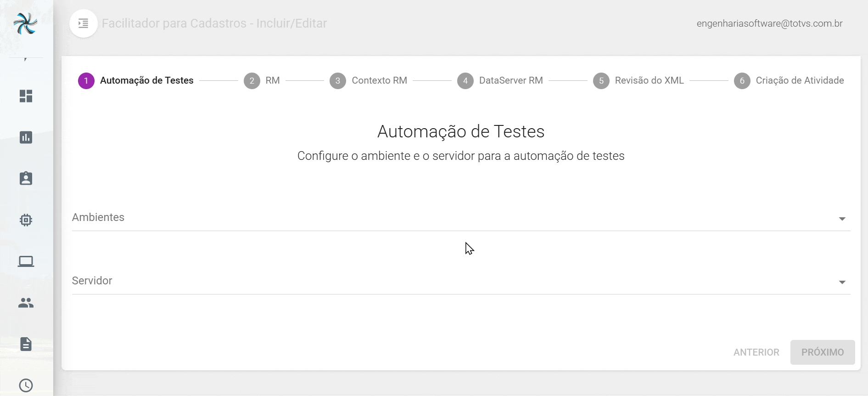The image size is (868, 396).
Task: Expand the Servidor dropdown arrow
Action: [x=842, y=282]
